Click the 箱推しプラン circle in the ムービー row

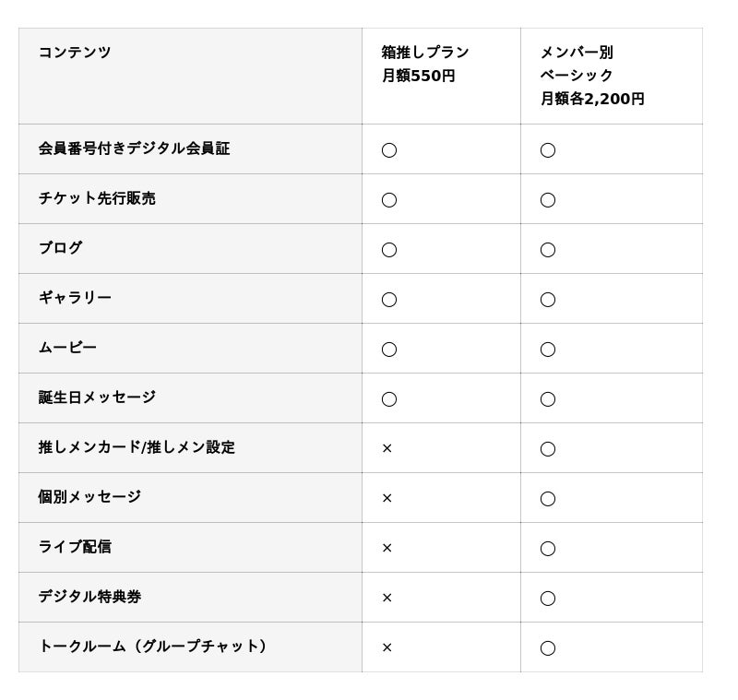pyautogui.click(x=389, y=349)
